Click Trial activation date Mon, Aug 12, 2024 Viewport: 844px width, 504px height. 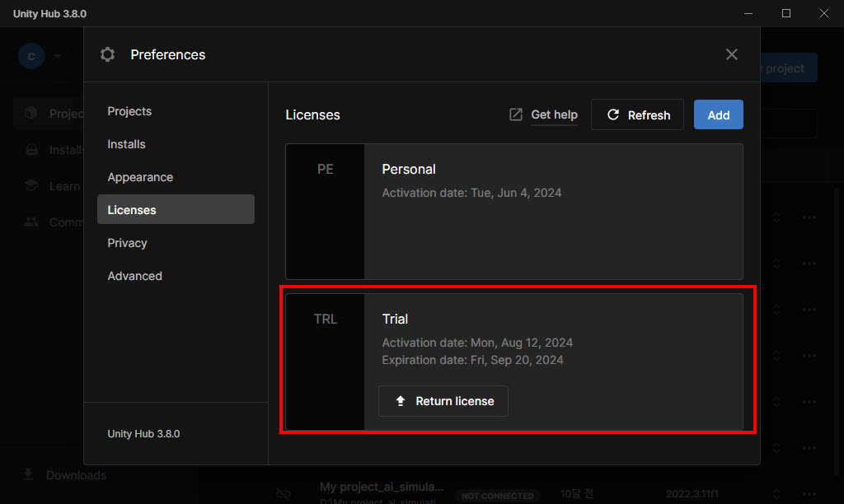[x=477, y=343]
